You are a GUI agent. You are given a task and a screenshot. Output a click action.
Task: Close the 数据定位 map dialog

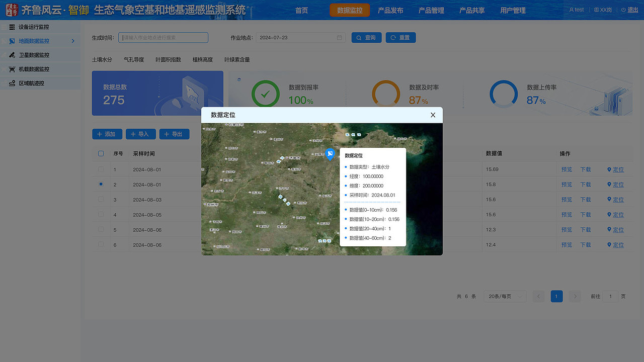pyautogui.click(x=433, y=115)
